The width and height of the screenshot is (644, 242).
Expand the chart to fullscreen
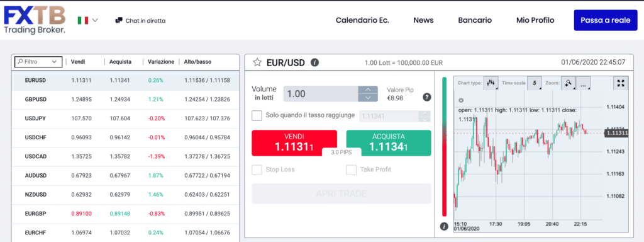(x=621, y=83)
